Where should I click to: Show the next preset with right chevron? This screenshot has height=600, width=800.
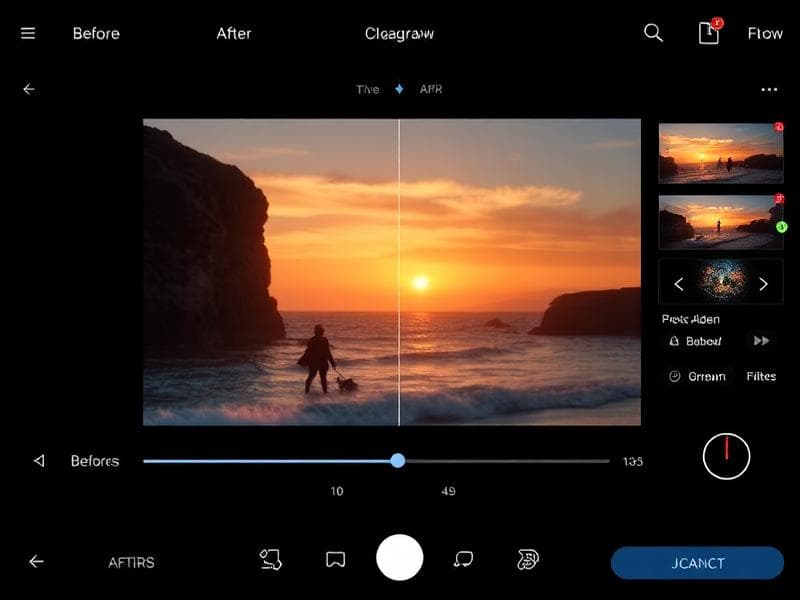[764, 284]
